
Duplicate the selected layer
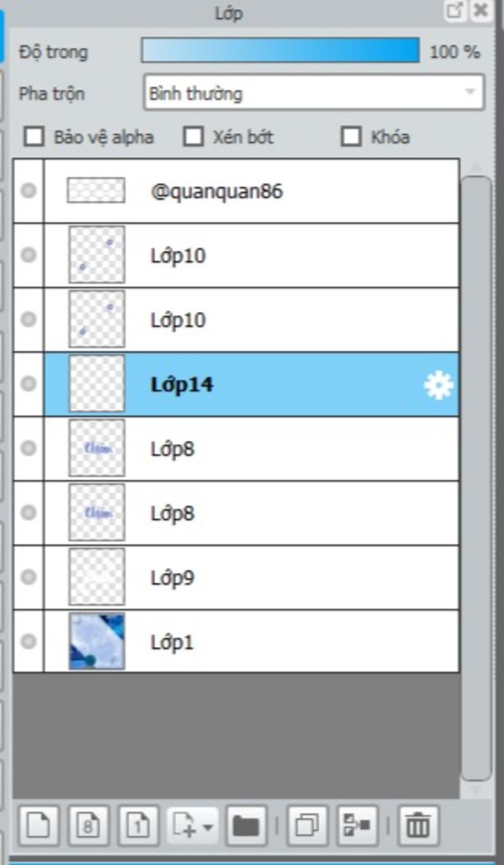click(307, 826)
